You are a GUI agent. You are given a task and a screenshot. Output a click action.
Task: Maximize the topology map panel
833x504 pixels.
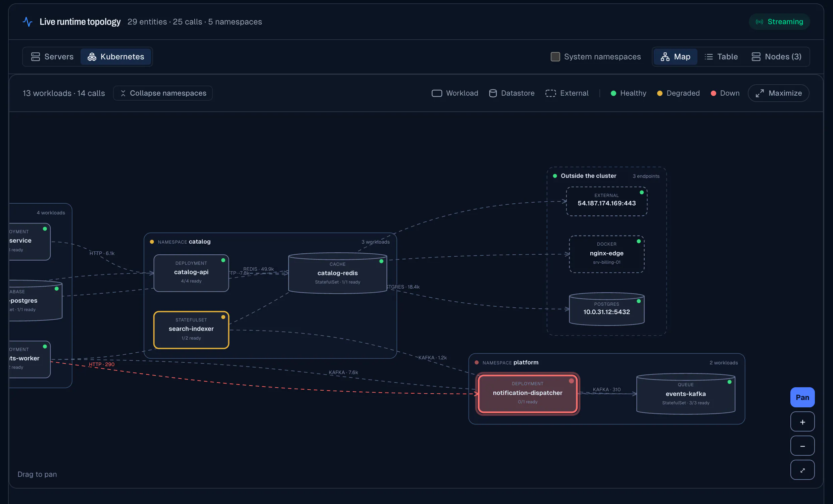coord(778,93)
